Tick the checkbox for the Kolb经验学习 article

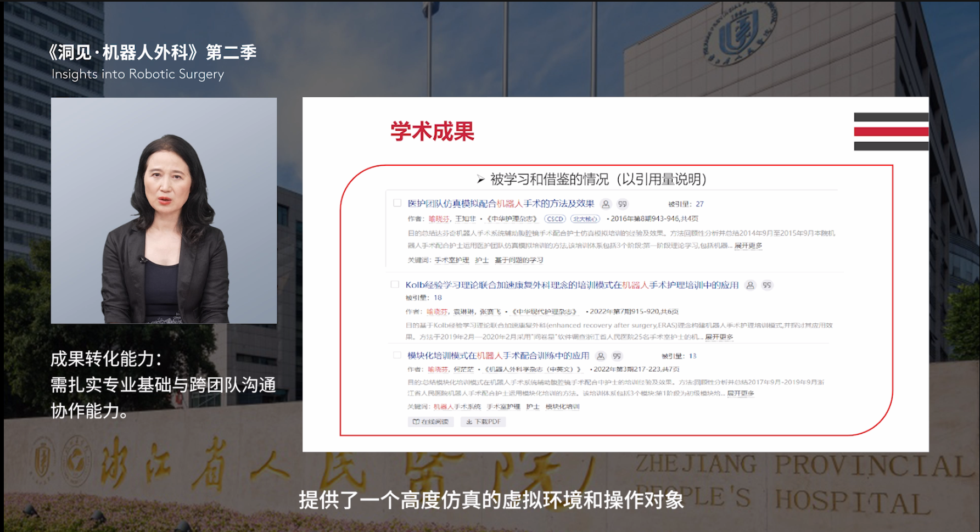pos(395,284)
